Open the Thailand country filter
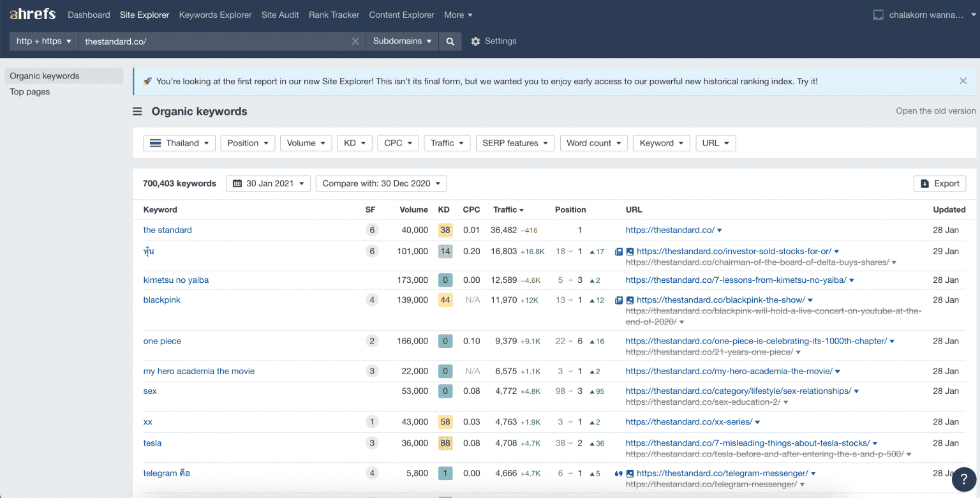Screen dimensions: 980x498 pyautogui.click(x=179, y=143)
